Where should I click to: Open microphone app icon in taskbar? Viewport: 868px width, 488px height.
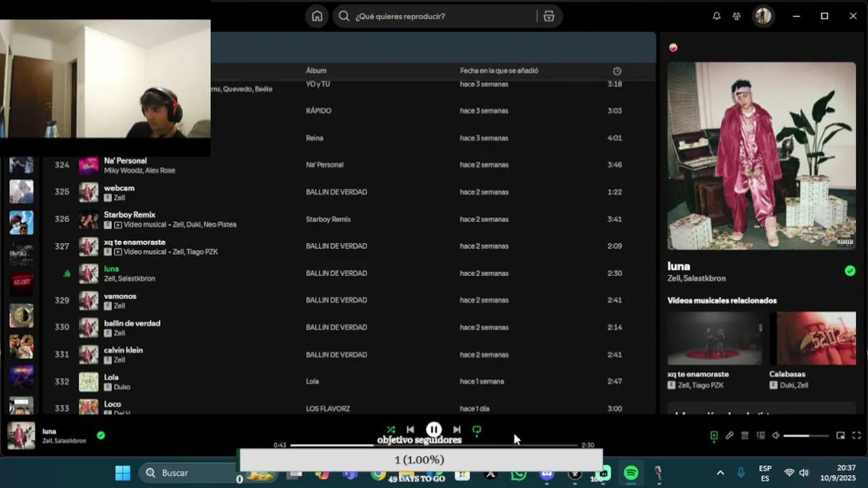(x=658, y=473)
